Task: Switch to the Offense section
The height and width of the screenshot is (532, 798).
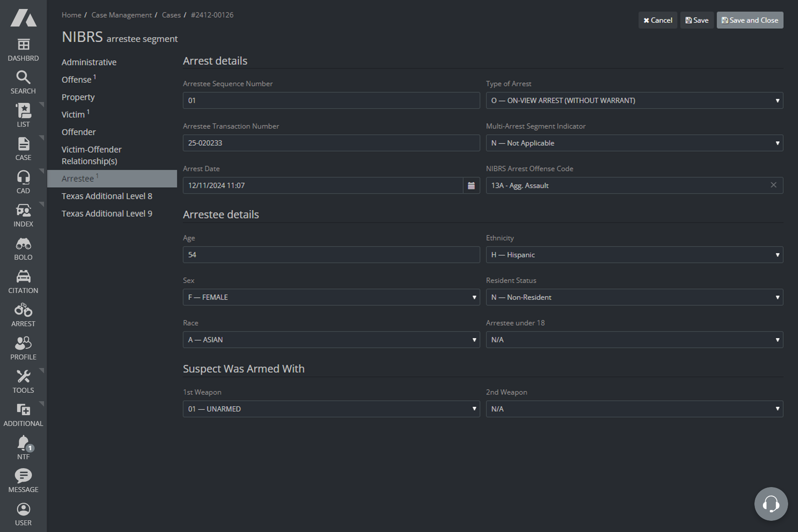Action: [x=76, y=79]
